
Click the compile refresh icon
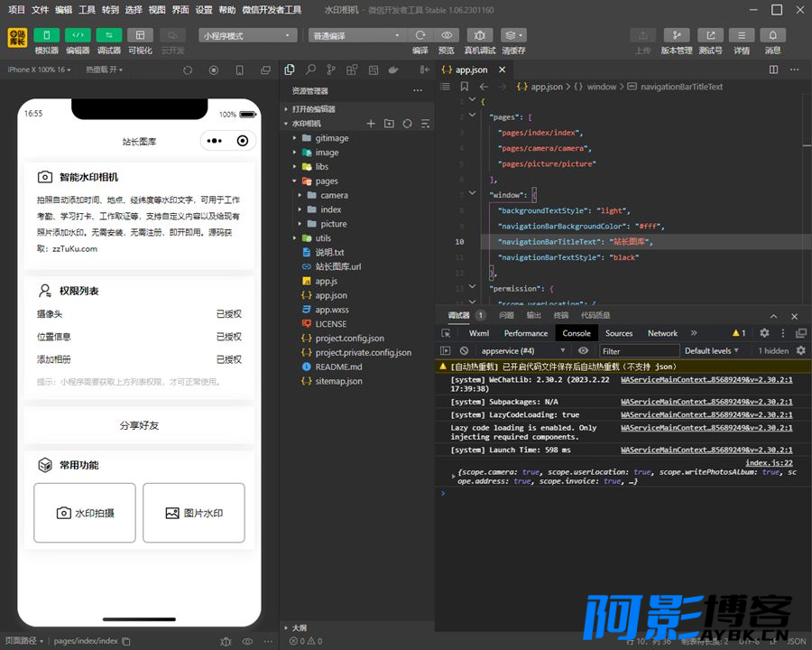(x=420, y=35)
